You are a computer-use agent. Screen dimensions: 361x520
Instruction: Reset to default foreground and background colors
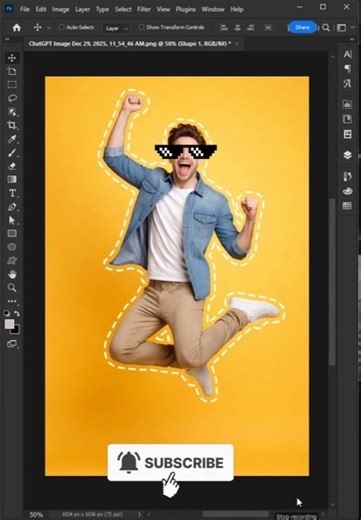pyautogui.click(x=6, y=313)
